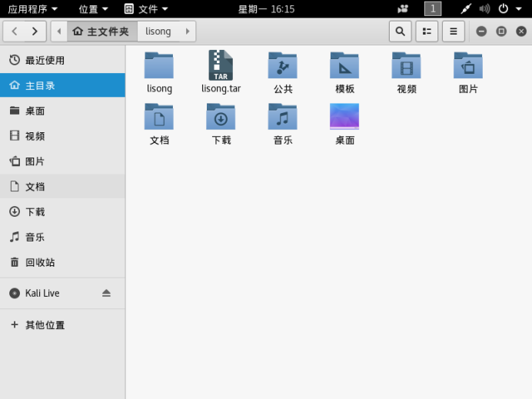Open the 下载 folder in the file grid
The image size is (532, 399).
pyautogui.click(x=221, y=118)
